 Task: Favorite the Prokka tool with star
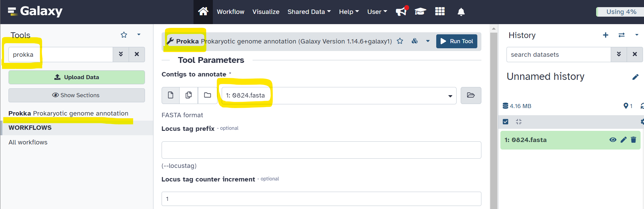point(400,41)
